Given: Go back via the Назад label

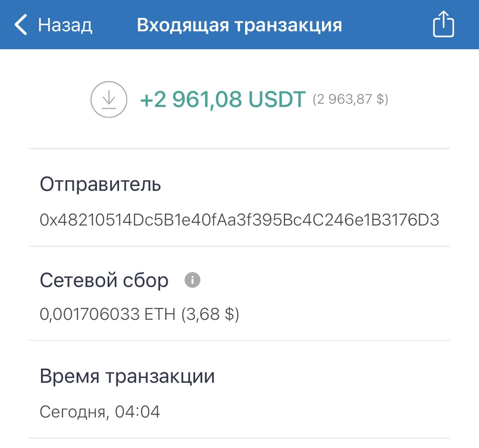Looking at the screenshot, I should pyautogui.click(x=65, y=25).
